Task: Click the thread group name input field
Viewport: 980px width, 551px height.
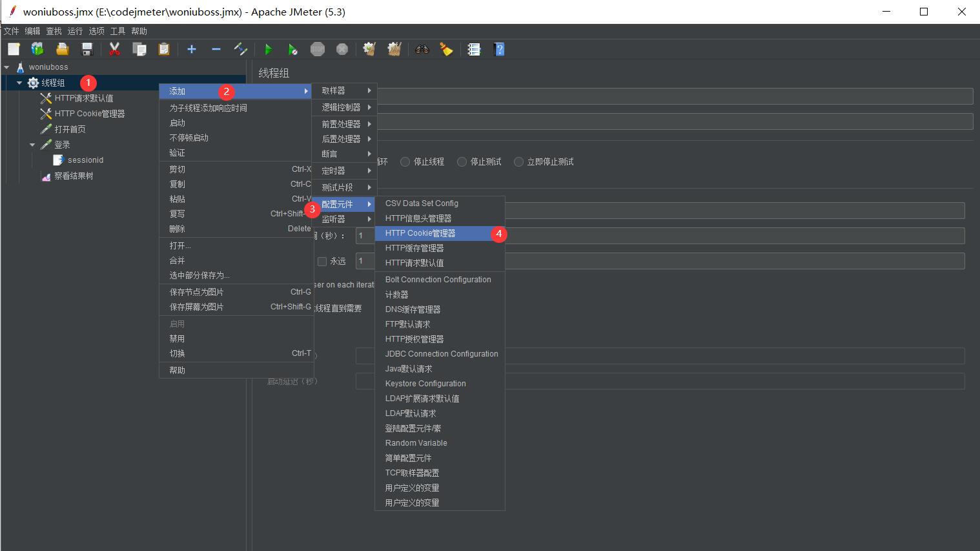Action: 675,96
